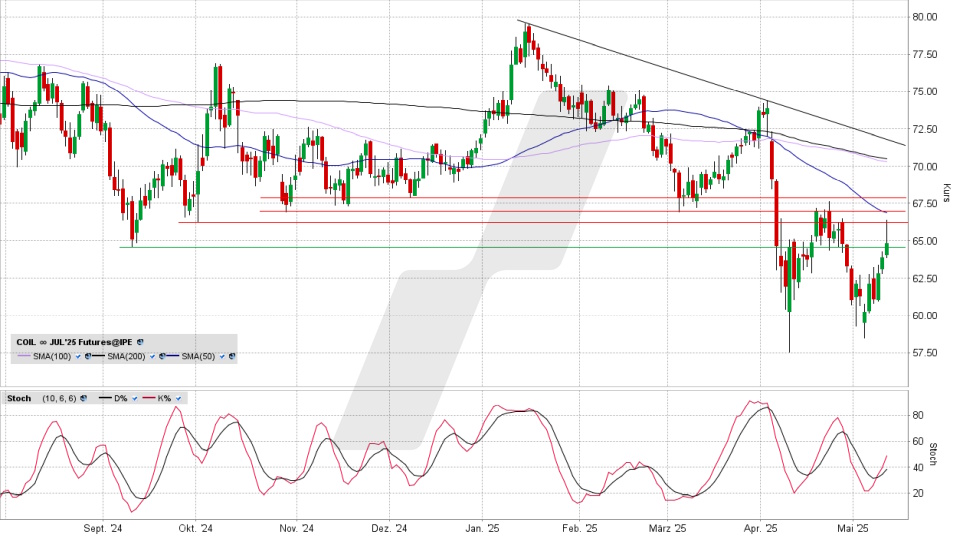Click the Jan. '25 date axis label
The height and width of the screenshot is (540, 960).
[482, 528]
